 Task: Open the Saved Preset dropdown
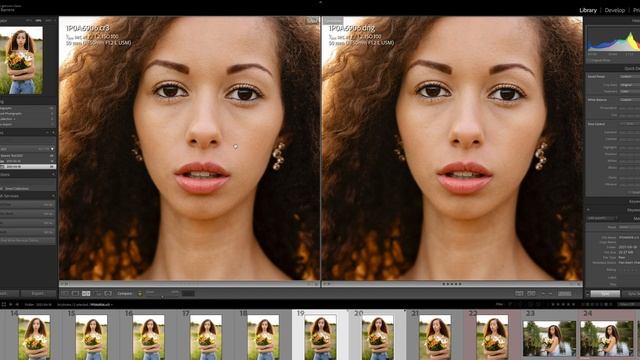(630, 76)
